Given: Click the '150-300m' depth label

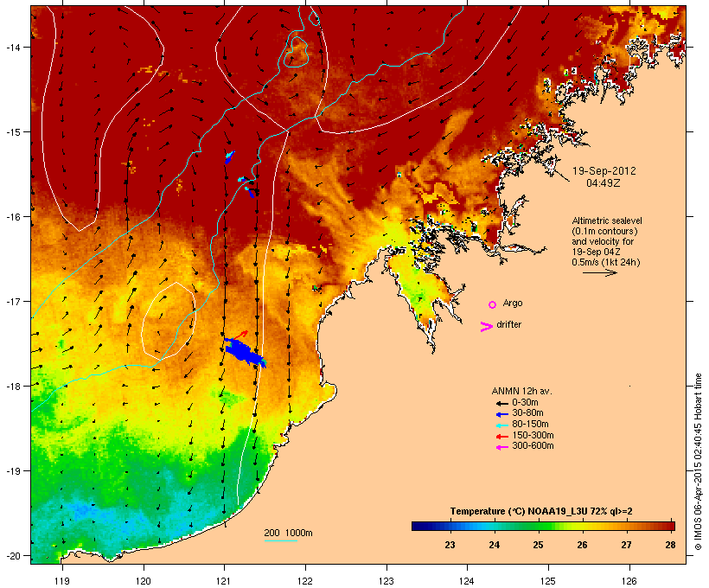Looking at the screenshot, I should [533, 435].
